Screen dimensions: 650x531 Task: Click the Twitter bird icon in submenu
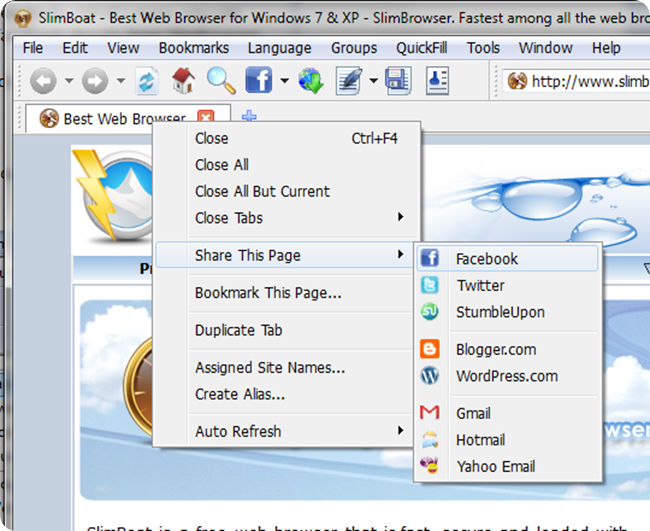tap(430, 285)
